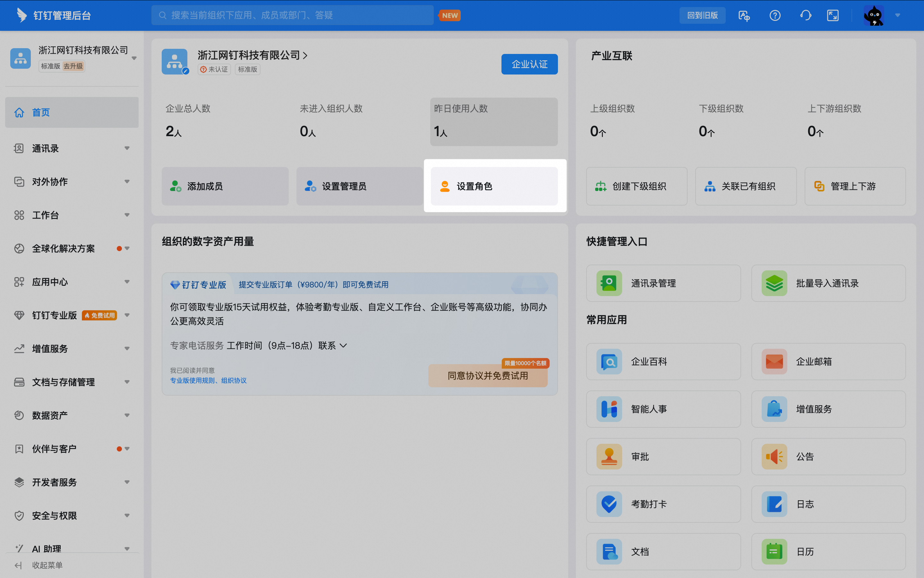
Task: Open 通讯录 sidebar menu
Action: tap(72, 148)
